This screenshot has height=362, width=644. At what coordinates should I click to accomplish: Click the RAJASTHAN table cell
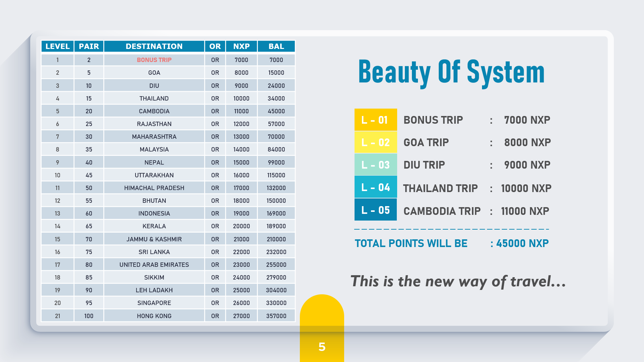pyautogui.click(x=154, y=124)
